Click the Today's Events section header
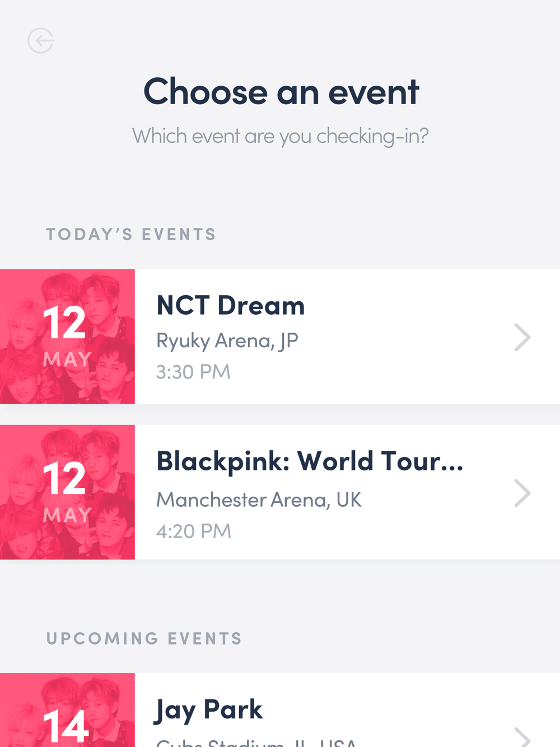Viewport: 560px width, 747px height. [x=131, y=234]
